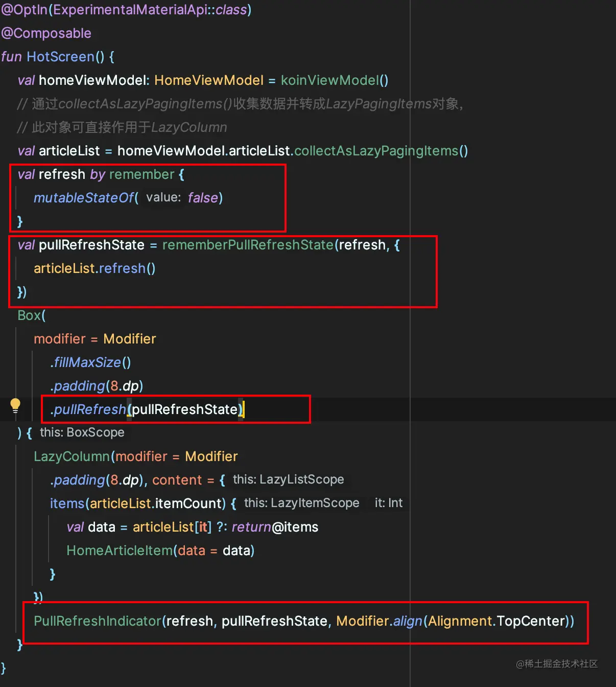This screenshot has height=687, width=616.
Task: Click the koinViewModel() call
Action: click(335, 80)
